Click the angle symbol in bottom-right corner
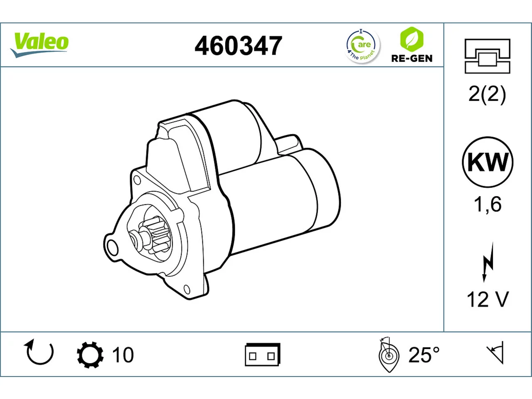Viewport: 532px width, 399px height. pyautogui.click(x=496, y=353)
